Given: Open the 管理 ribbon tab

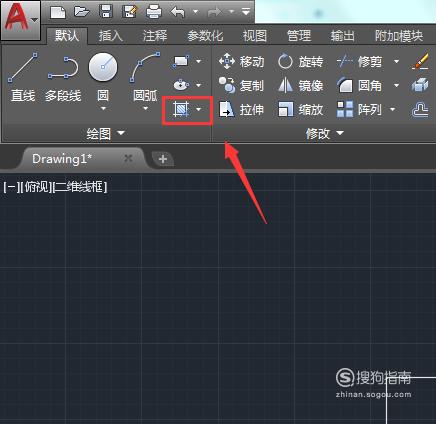Looking at the screenshot, I should point(299,36).
